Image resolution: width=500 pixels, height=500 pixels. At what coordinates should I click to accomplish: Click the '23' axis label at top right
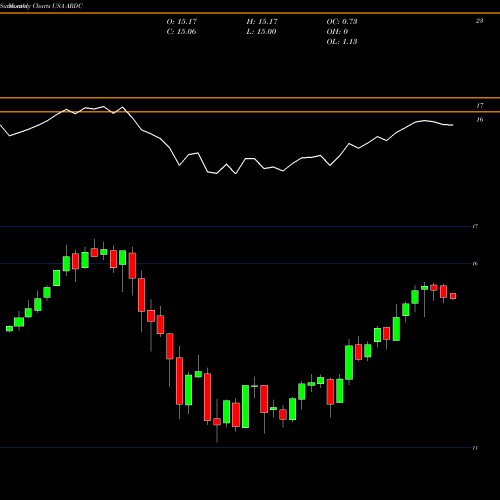(479, 21)
